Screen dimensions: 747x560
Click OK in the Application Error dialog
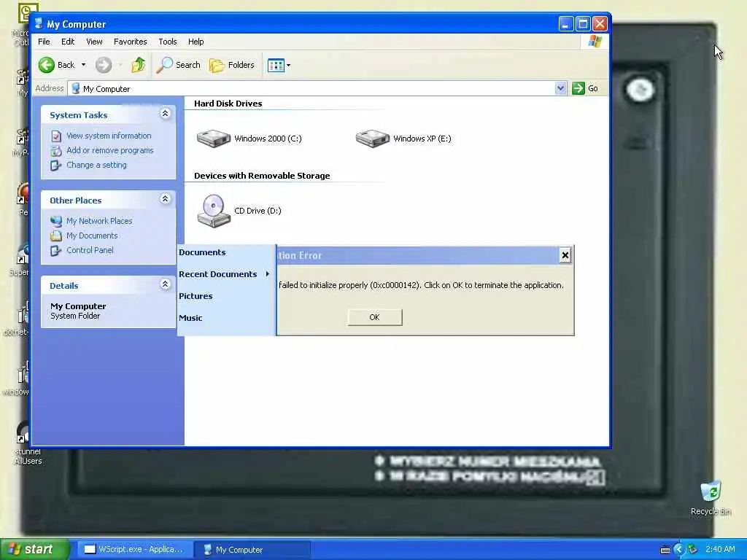pos(375,317)
